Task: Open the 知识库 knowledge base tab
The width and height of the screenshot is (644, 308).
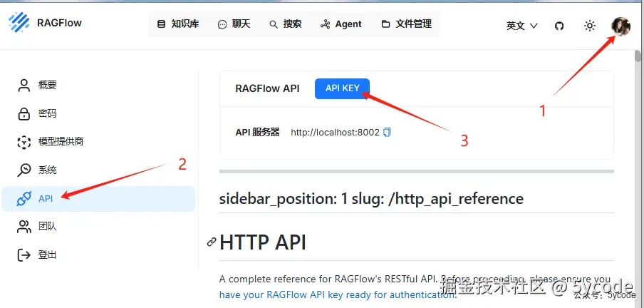Action: pos(178,24)
